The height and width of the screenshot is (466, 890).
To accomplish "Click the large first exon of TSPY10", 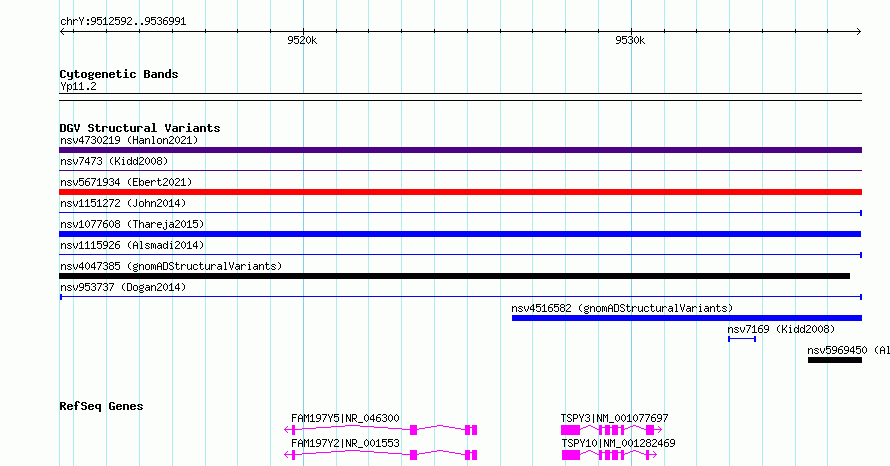I will (x=571, y=455).
